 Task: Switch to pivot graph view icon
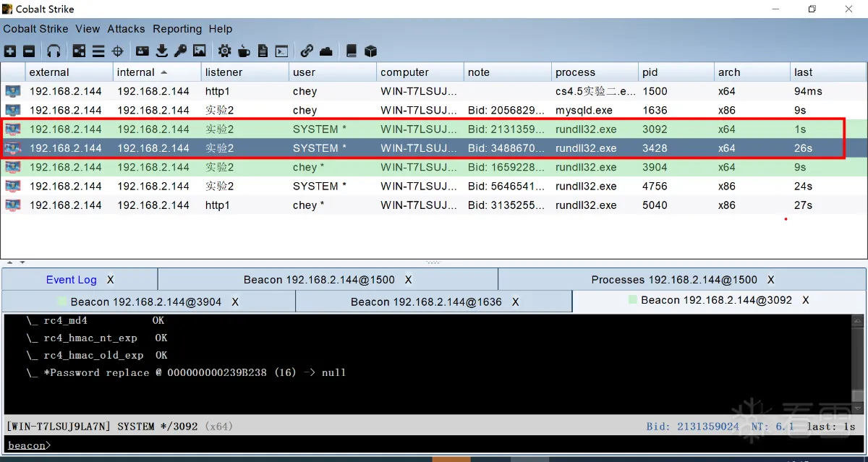point(79,51)
